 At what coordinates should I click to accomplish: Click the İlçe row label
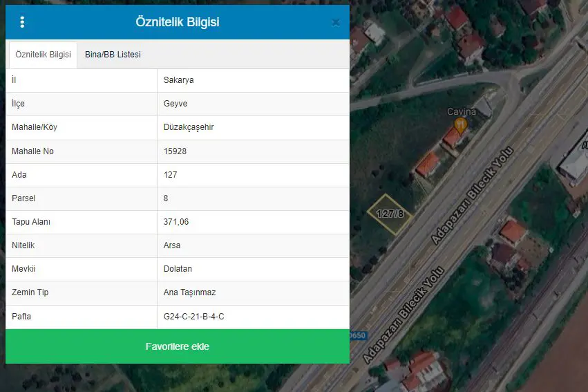[x=18, y=104]
